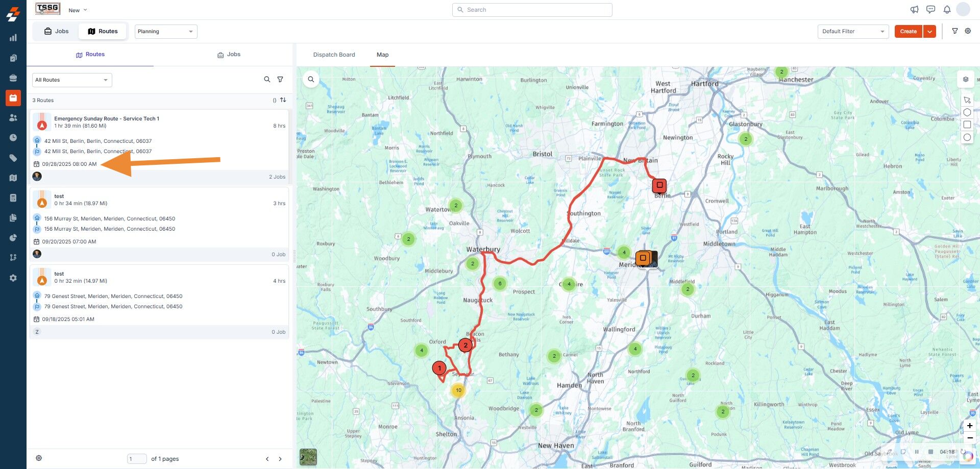Click the global Search field
Image resolution: width=980 pixels, height=469 pixels.
pos(532,10)
